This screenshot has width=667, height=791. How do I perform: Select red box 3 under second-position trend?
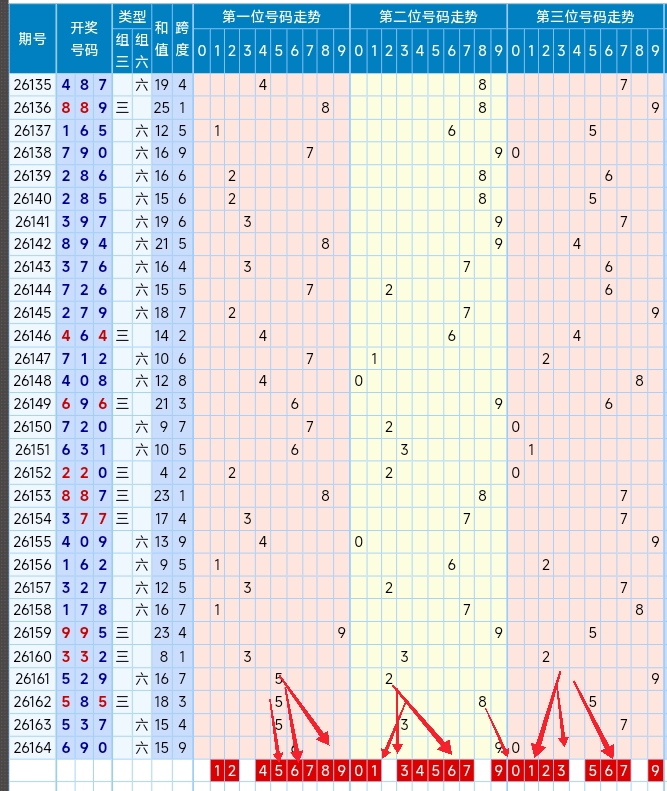point(404,770)
